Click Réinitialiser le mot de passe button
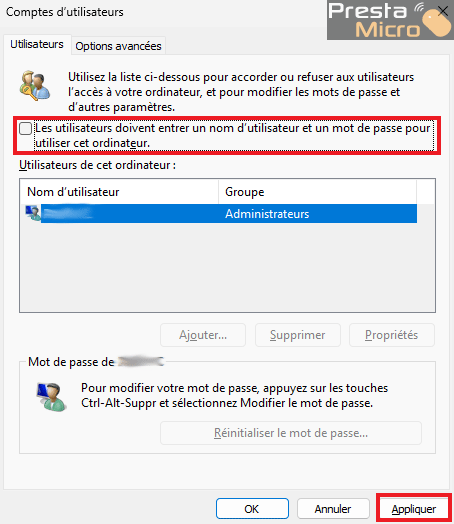Screen dimensions: 454x524 click(x=291, y=433)
